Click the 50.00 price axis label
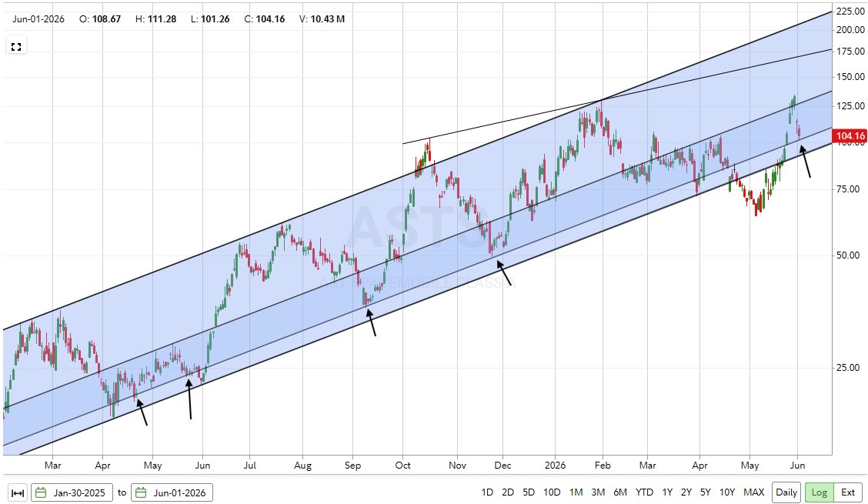The width and height of the screenshot is (868, 504). [849, 256]
